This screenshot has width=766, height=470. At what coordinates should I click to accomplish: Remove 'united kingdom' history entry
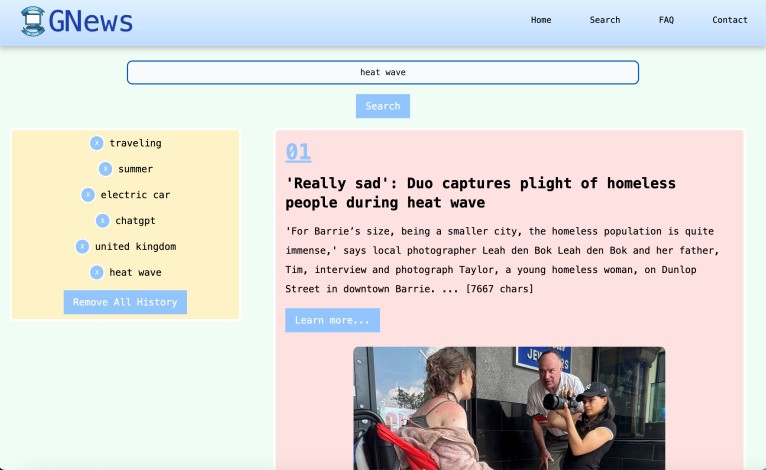(x=82, y=247)
